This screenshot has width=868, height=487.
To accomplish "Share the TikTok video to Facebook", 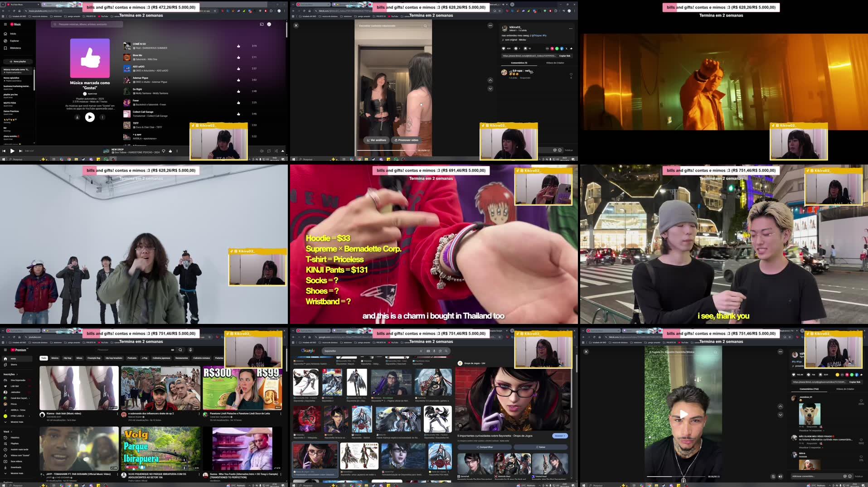I will (x=562, y=48).
